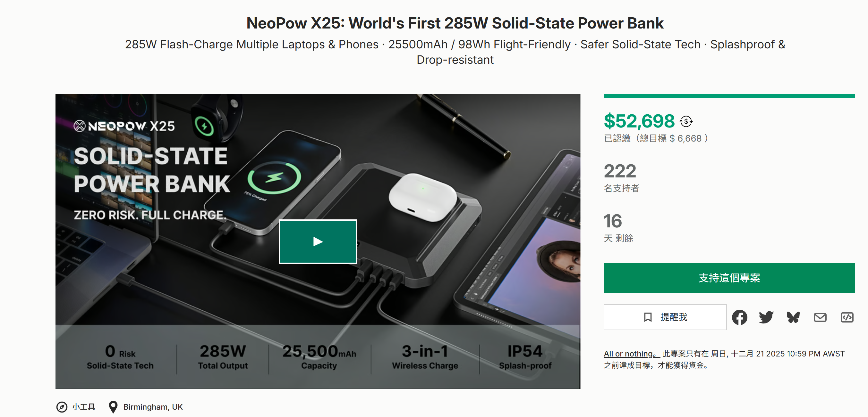This screenshot has height=417, width=868.
Task: Open the All or nothing link
Action: [629, 353]
